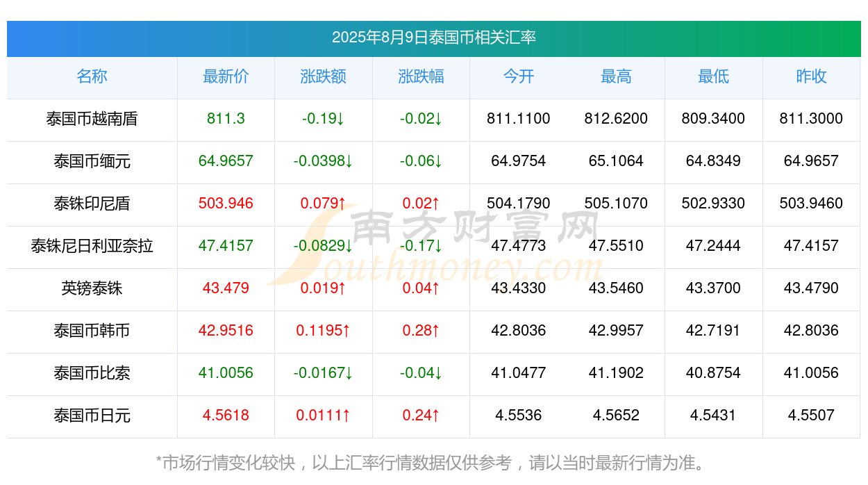
Task: Click latest price 42.9516
Action: pos(226,331)
